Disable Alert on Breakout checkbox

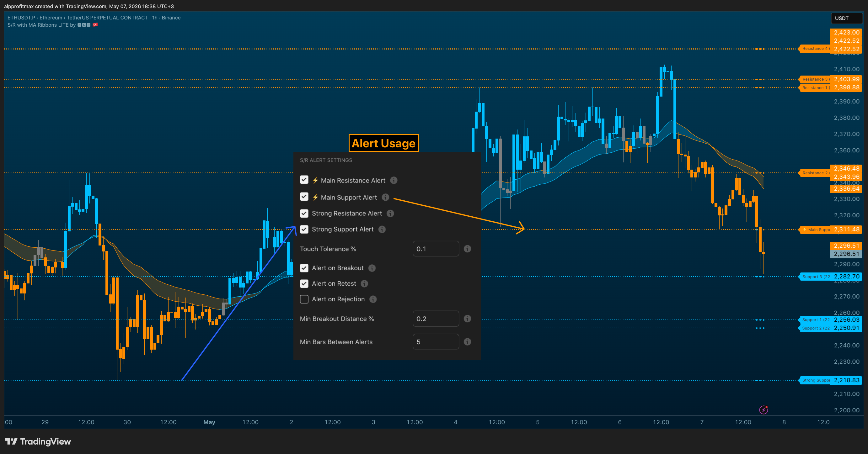304,268
